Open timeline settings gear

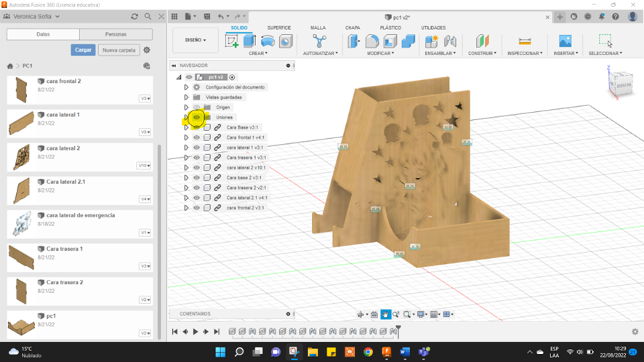(635, 331)
